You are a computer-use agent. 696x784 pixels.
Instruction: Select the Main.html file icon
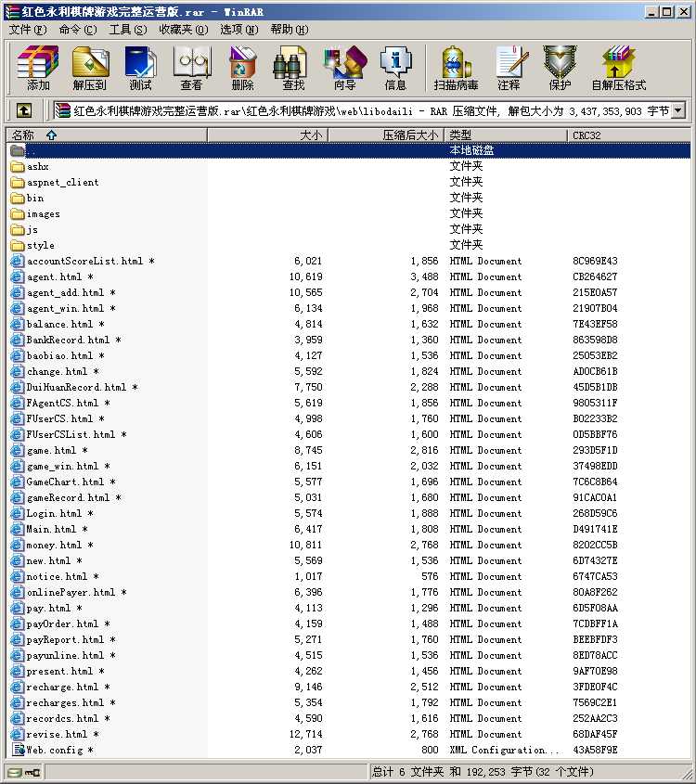(18, 529)
